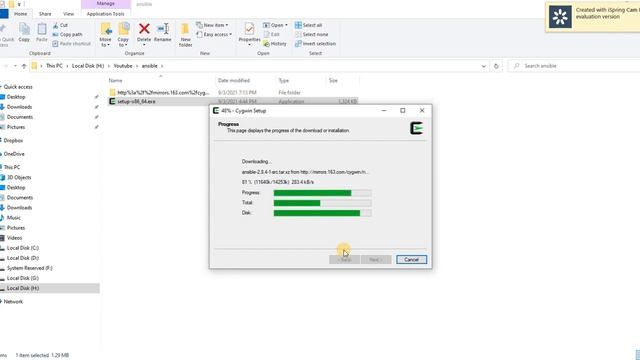
Task: Switch to the Home ribbon tab
Action: point(20,14)
